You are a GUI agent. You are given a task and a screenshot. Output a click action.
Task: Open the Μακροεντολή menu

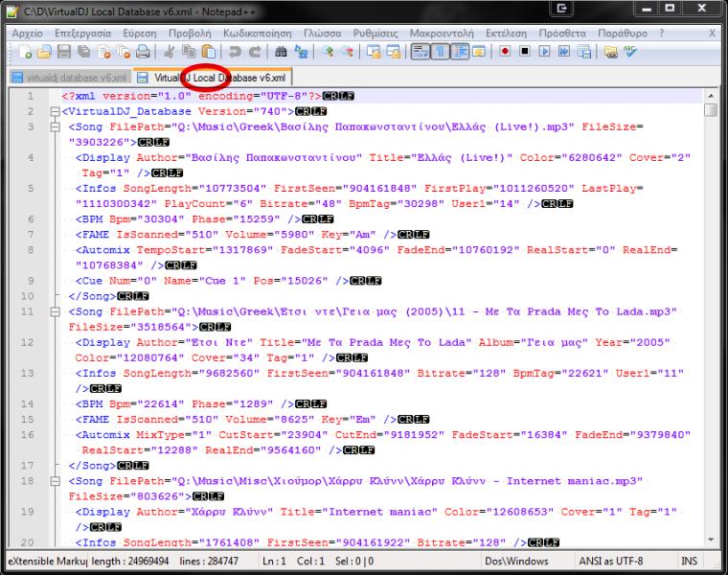442,34
